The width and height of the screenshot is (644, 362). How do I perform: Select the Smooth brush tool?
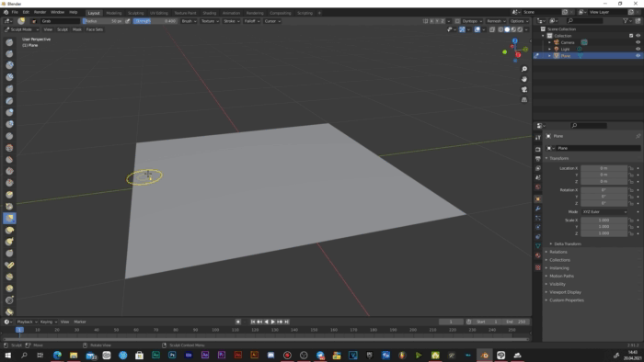tap(9, 148)
